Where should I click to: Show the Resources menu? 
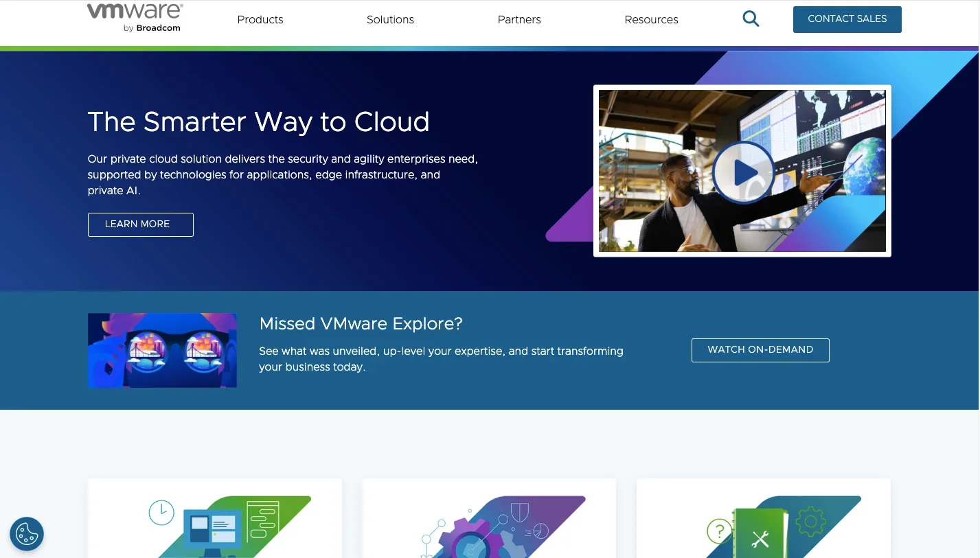pyautogui.click(x=651, y=20)
